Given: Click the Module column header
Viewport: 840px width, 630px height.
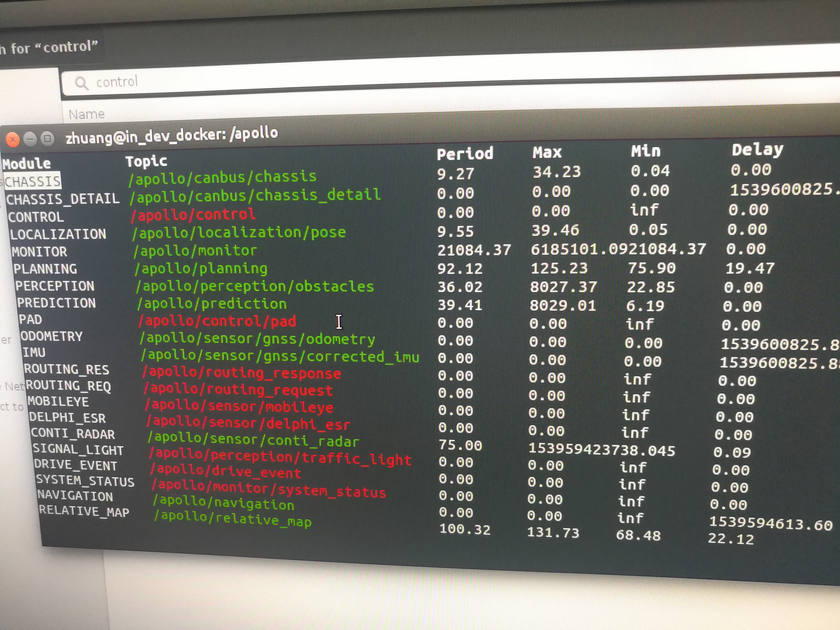Looking at the screenshot, I should click(27, 164).
